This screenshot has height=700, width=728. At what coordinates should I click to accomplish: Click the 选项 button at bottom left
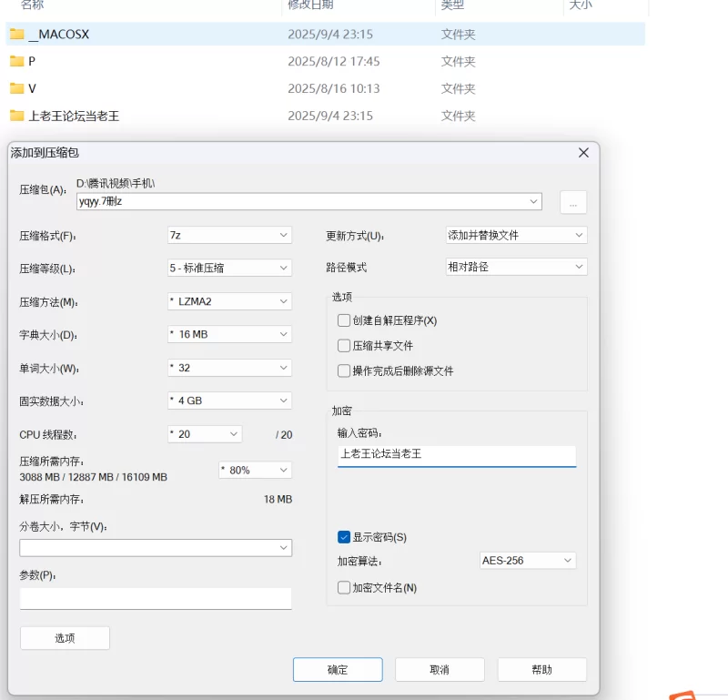65,638
